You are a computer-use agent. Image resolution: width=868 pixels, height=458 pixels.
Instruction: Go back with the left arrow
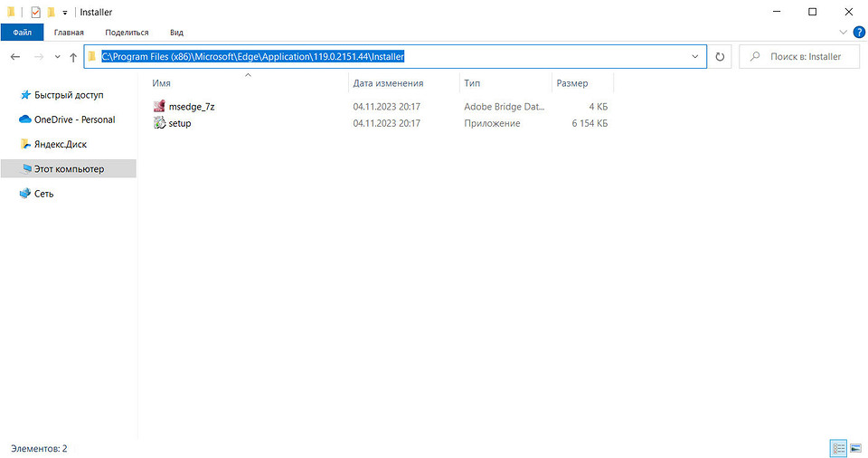point(15,56)
